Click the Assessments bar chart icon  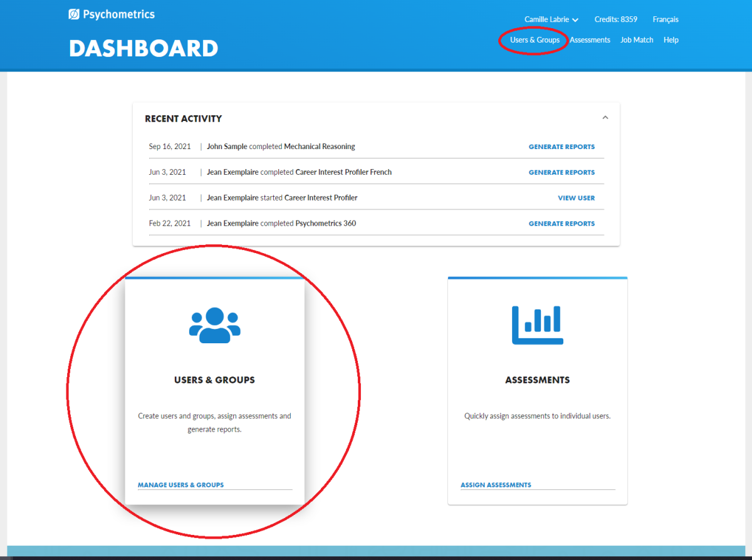537,324
